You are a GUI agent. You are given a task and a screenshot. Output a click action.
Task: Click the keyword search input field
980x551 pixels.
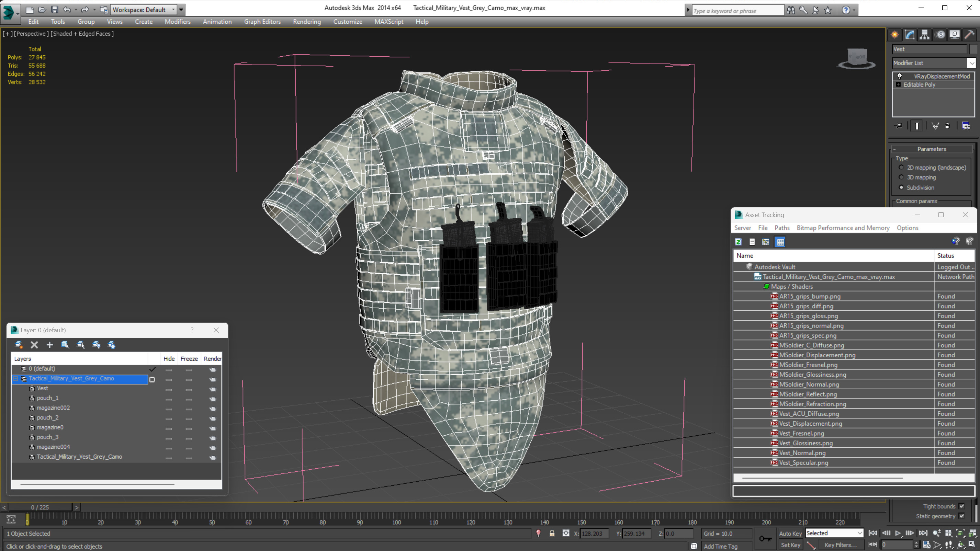[738, 11]
